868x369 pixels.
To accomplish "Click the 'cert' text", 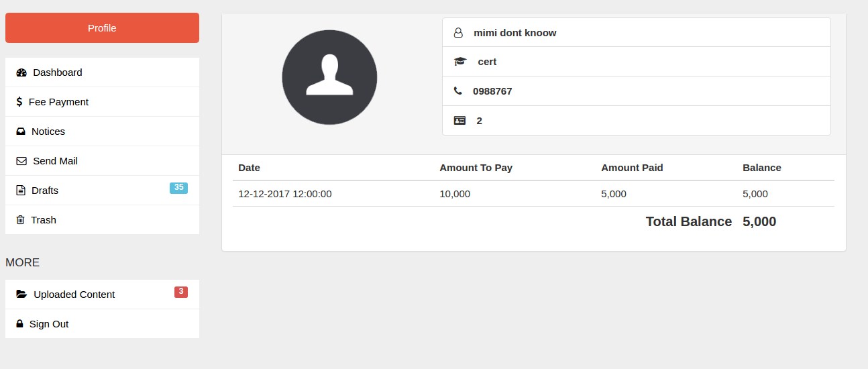I will point(487,62).
